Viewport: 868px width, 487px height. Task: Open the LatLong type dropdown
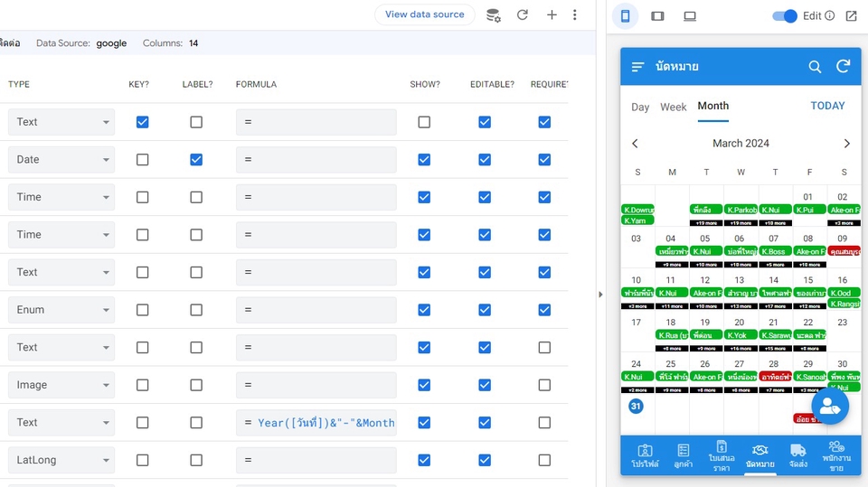(x=61, y=460)
